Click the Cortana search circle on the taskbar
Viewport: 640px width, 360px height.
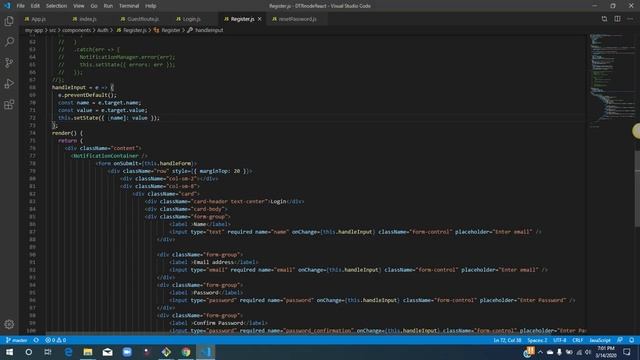tap(29, 352)
